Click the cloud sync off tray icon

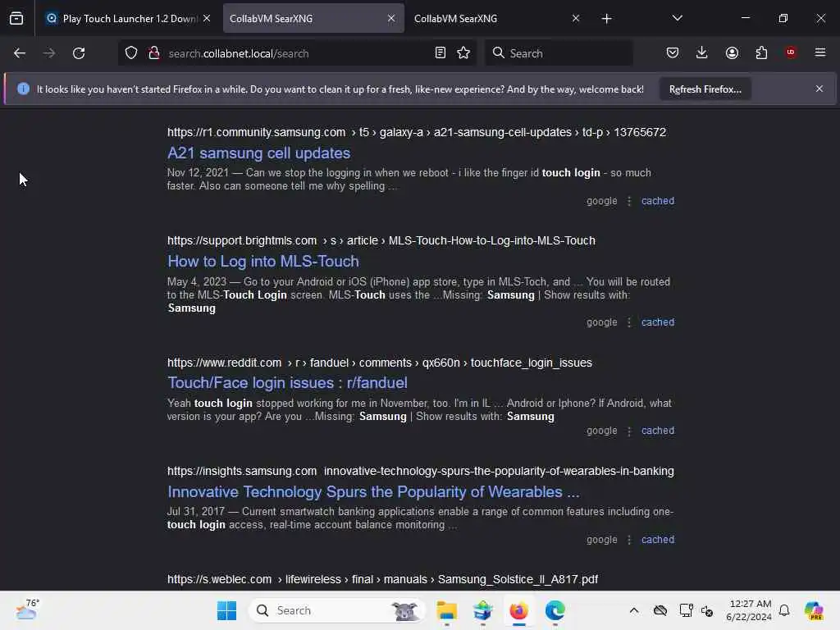[660, 610]
